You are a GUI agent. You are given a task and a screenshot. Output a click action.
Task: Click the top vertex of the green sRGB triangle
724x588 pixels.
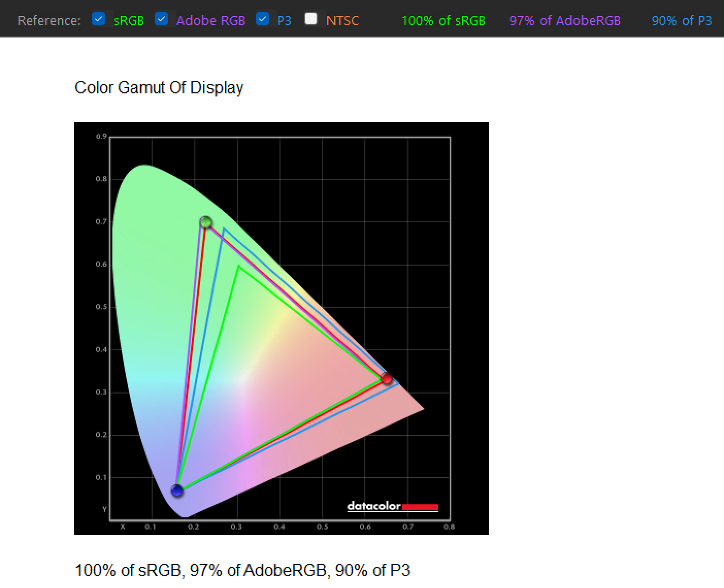[x=239, y=266]
